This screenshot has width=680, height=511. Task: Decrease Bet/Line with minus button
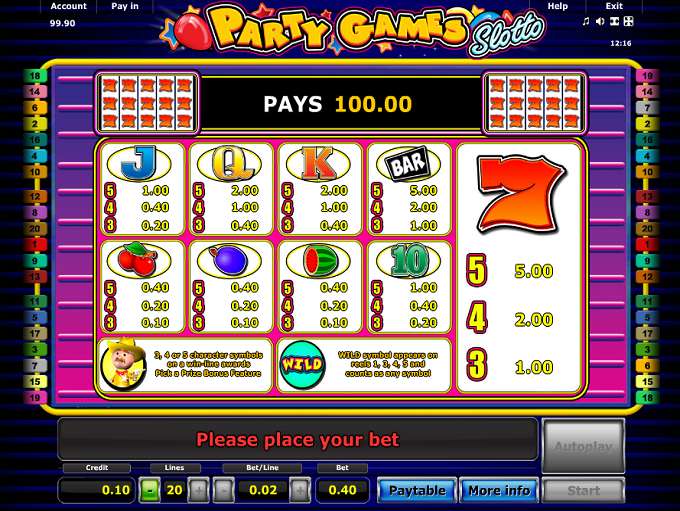pos(224,490)
